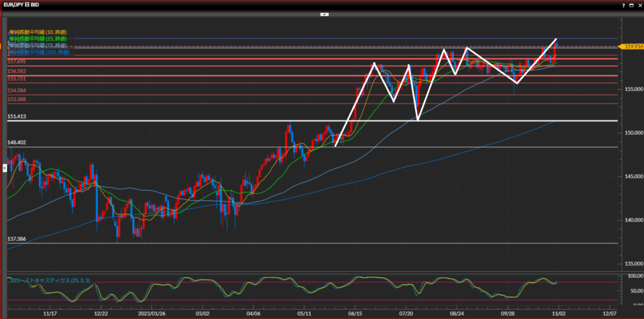Select the 10-period simple moving average label

(37, 31)
